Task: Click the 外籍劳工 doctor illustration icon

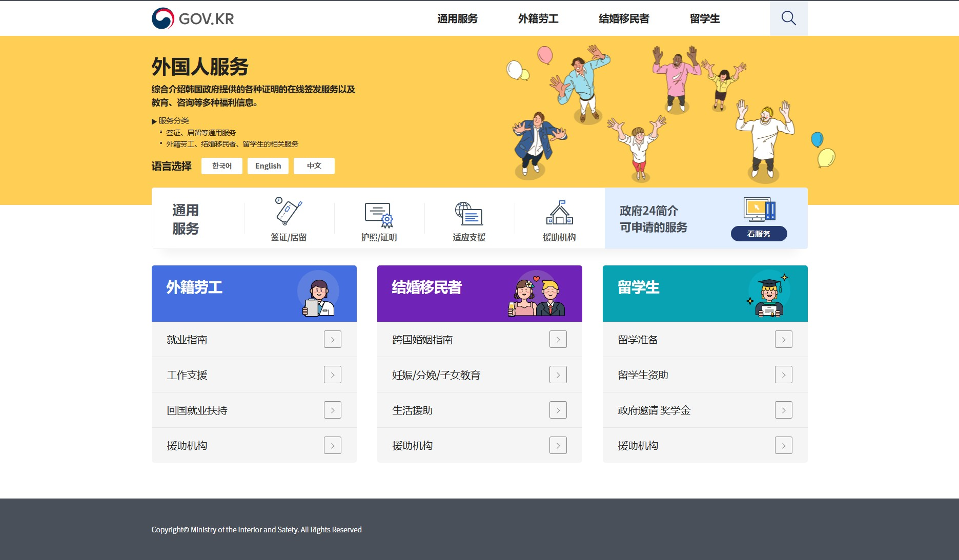Action: click(x=318, y=293)
